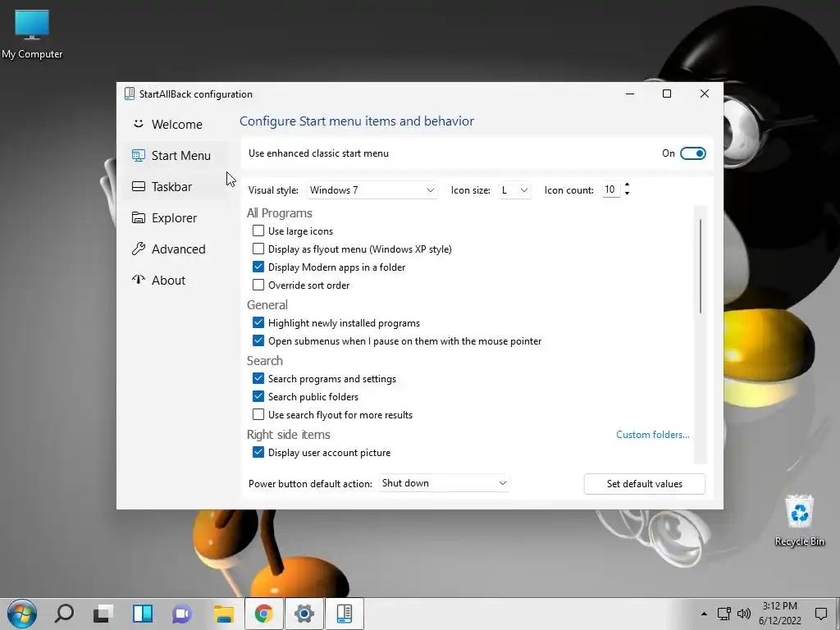Open Task View on the taskbar
Screen dimensions: 840x630
103,614
